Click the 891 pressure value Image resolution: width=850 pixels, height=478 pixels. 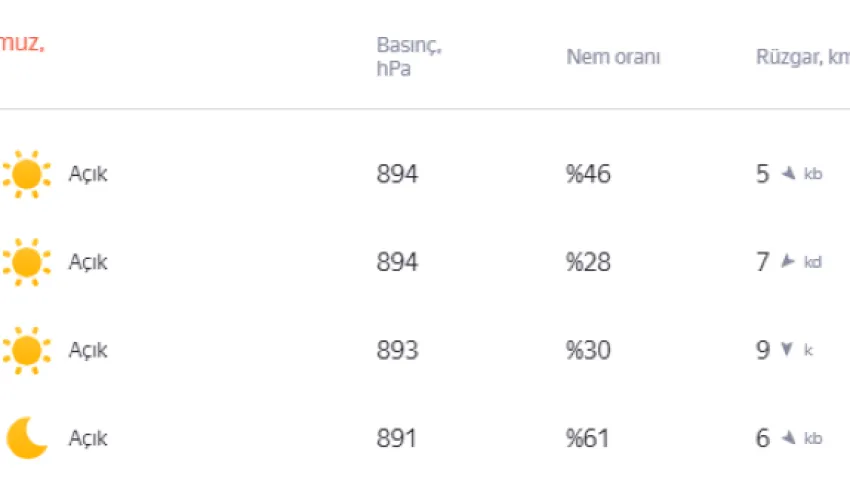396,438
